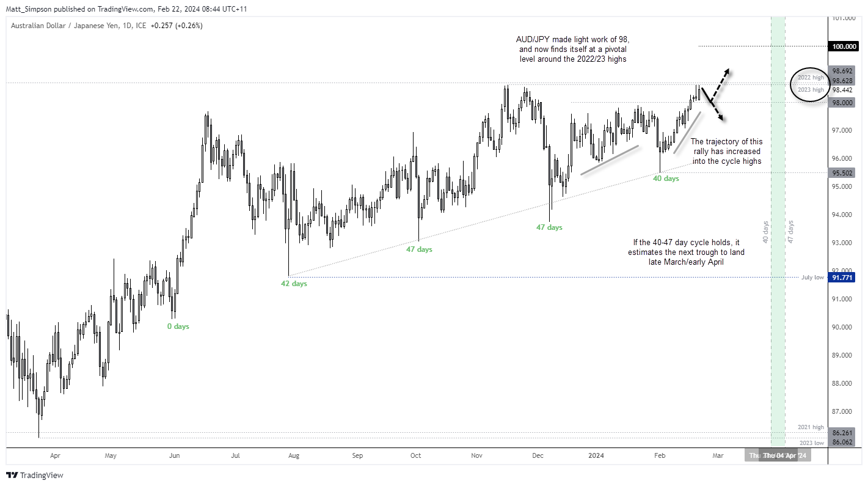This screenshot has height=486, width=868.
Task: Click the '2024' label on time axis
Action: [x=595, y=455]
